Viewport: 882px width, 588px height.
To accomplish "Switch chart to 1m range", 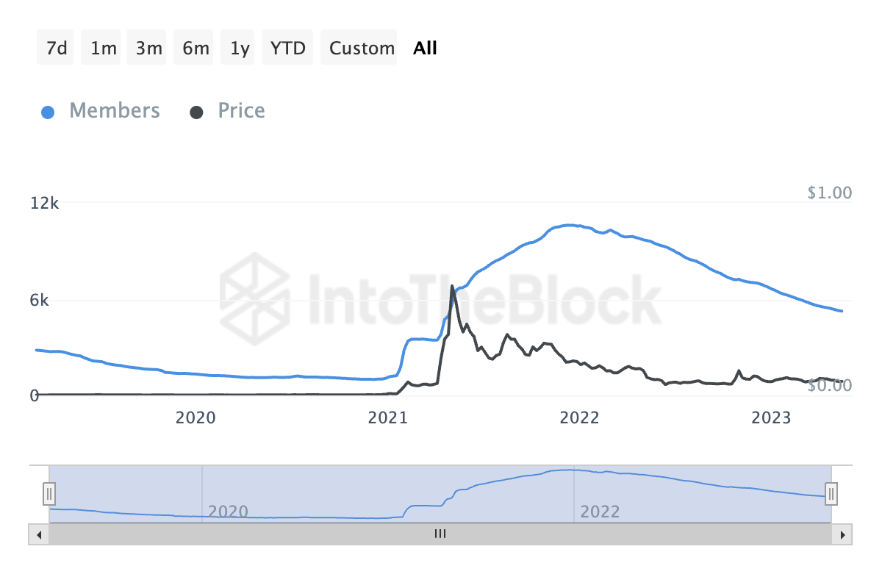I will 103,49.
